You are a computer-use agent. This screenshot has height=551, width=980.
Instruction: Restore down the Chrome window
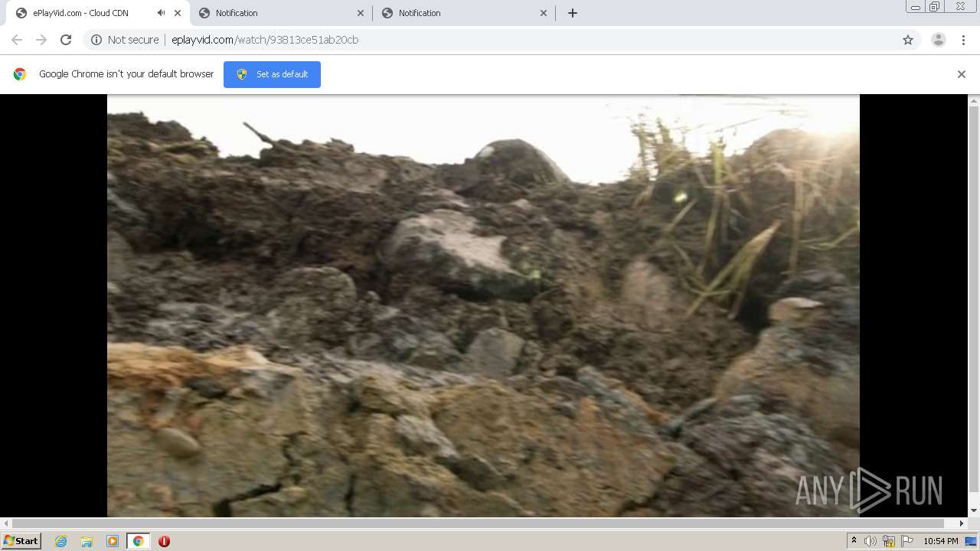point(935,7)
